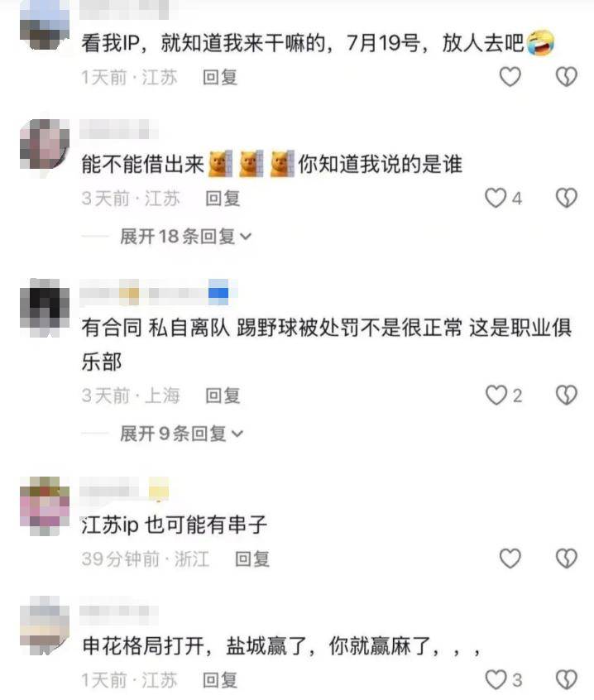Expand 展开9条回复 replies
Viewport: 594px width, 700px height.
[x=181, y=434]
